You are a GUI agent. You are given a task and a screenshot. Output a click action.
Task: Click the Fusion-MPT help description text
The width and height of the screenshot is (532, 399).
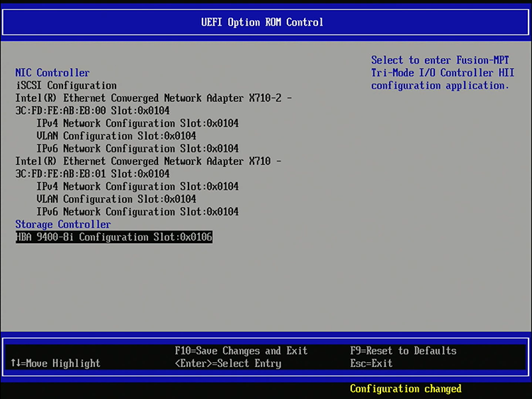(x=443, y=73)
